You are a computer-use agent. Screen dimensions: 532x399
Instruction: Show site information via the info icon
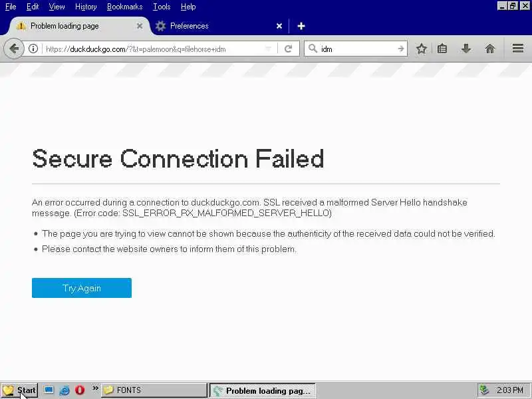33,49
